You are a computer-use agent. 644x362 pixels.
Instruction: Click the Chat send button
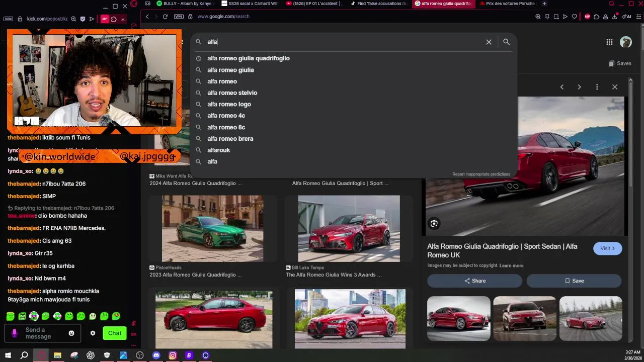tap(115, 333)
